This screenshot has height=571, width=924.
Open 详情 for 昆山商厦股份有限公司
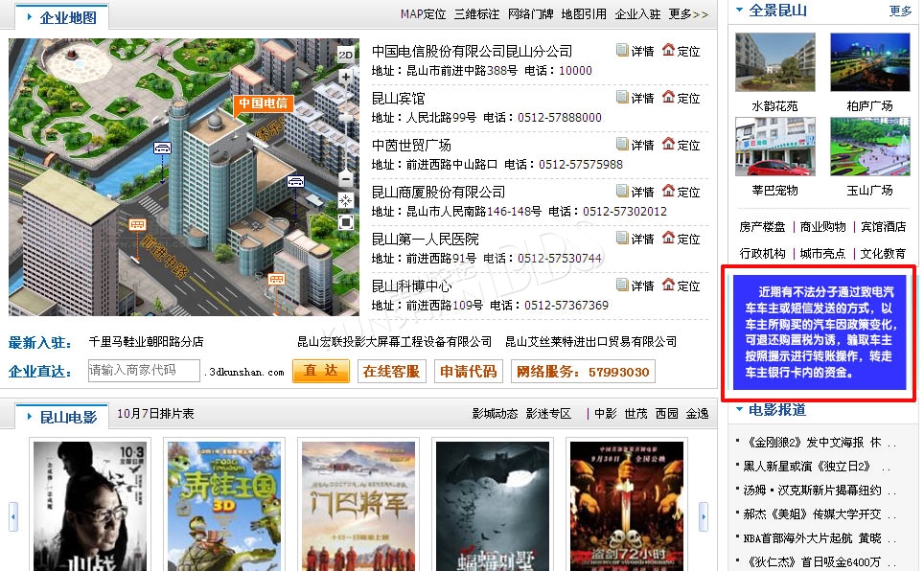pos(635,193)
